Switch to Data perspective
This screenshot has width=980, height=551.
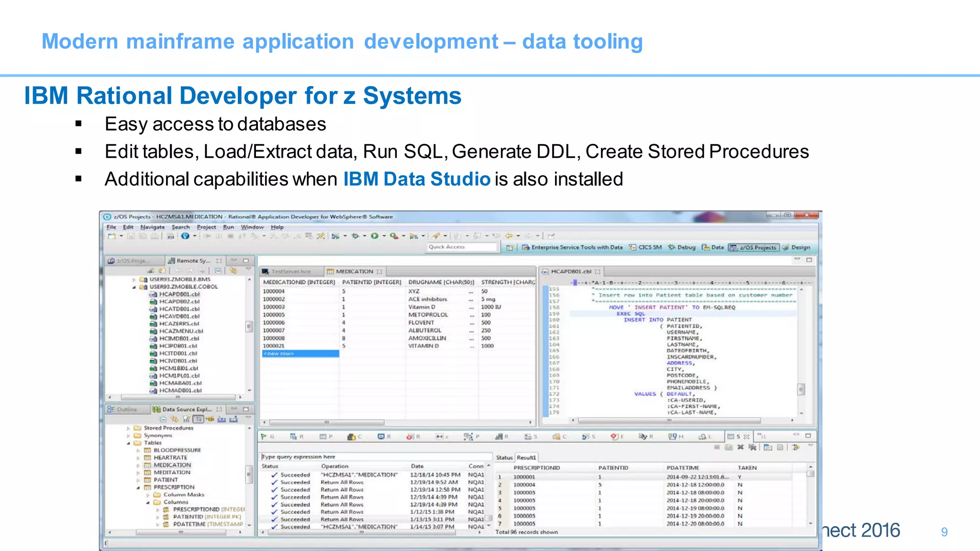(713, 247)
